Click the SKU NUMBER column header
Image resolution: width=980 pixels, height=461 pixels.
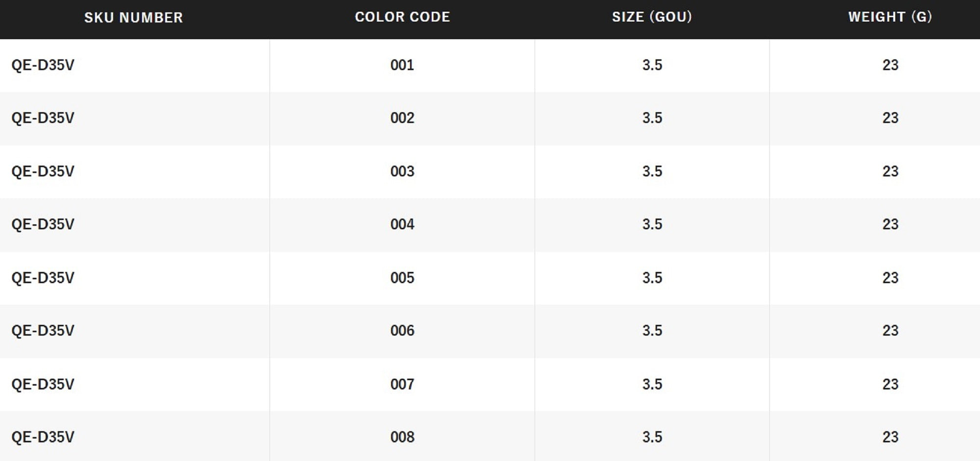pyautogui.click(x=133, y=18)
